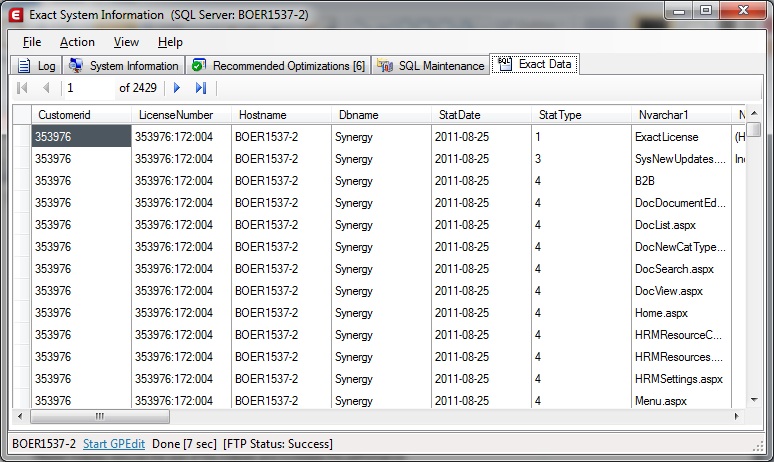Select the highlighted 353976 Customerid cell
The image size is (774, 462).
[x=81, y=137]
